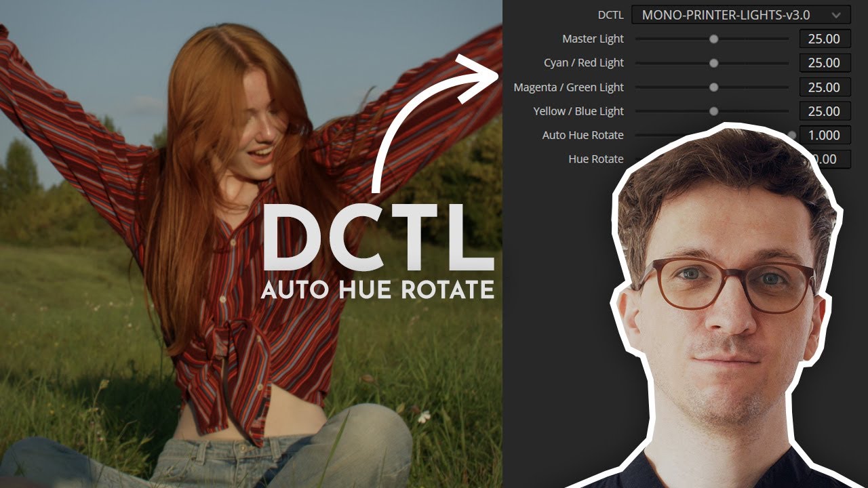Click the Magenta / Green Light value field
Screen dimensions: 868x488
coord(825,87)
